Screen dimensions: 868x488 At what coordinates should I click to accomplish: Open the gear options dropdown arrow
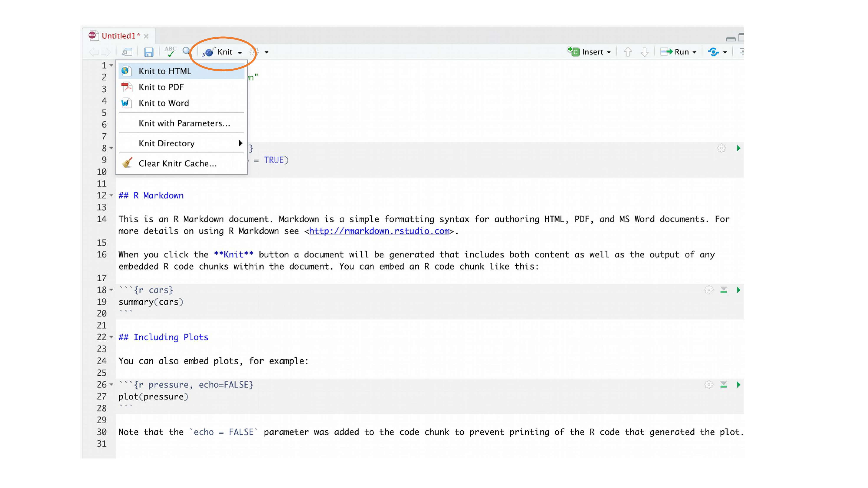(x=266, y=52)
